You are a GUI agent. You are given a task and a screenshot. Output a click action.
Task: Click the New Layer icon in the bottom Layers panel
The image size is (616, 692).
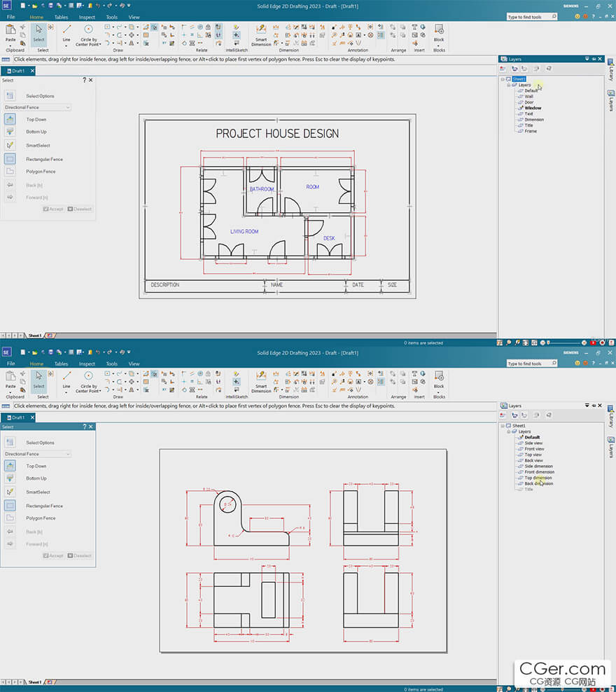[503, 415]
